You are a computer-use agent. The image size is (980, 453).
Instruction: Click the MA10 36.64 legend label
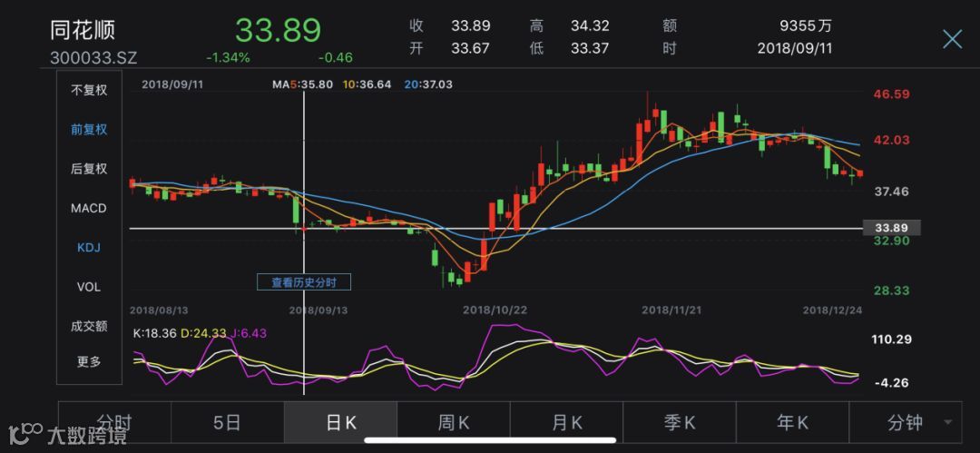[367, 84]
